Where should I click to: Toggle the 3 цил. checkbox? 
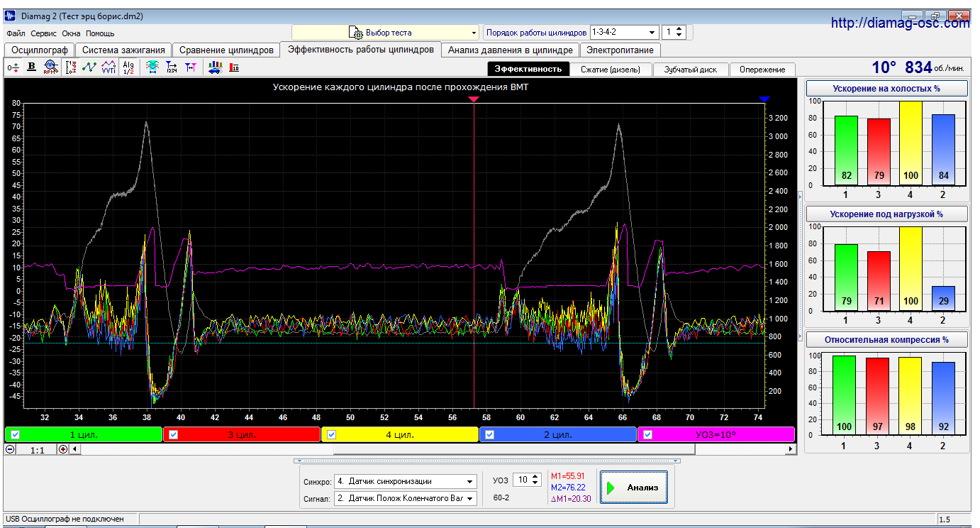point(173,434)
